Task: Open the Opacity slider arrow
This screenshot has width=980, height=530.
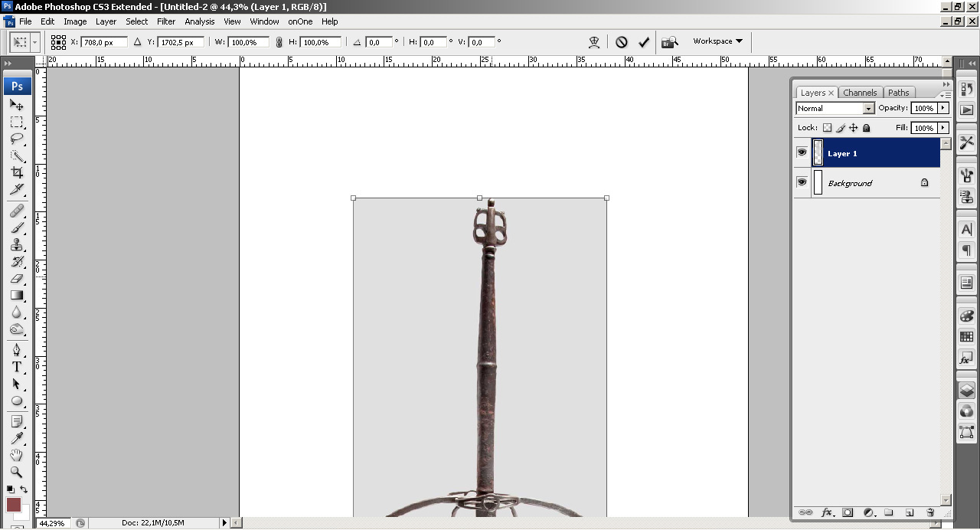Action: pos(943,108)
